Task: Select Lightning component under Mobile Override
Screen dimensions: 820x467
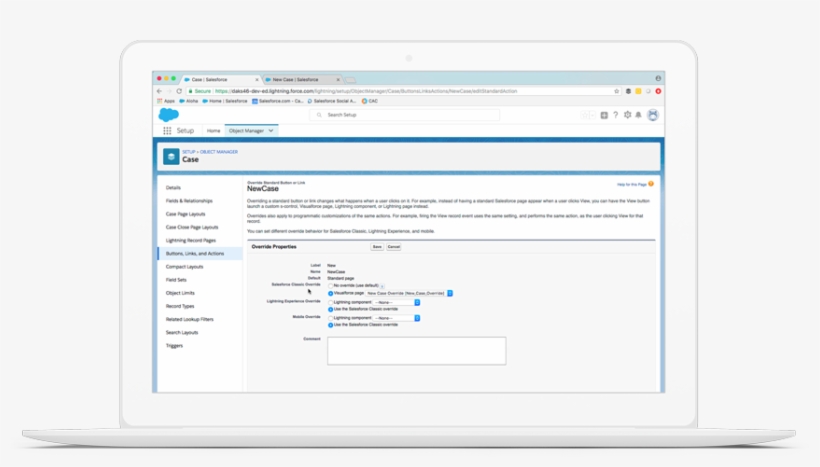Action: [330, 318]
